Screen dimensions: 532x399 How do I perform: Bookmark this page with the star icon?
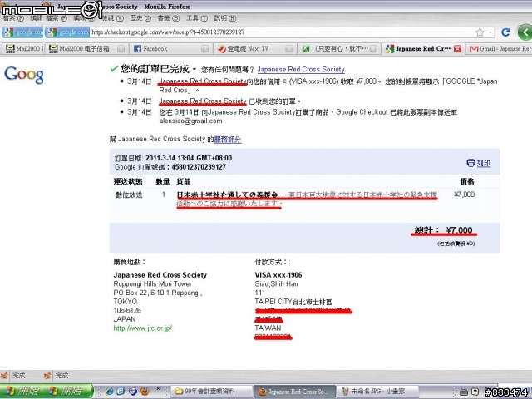[480, 32]
